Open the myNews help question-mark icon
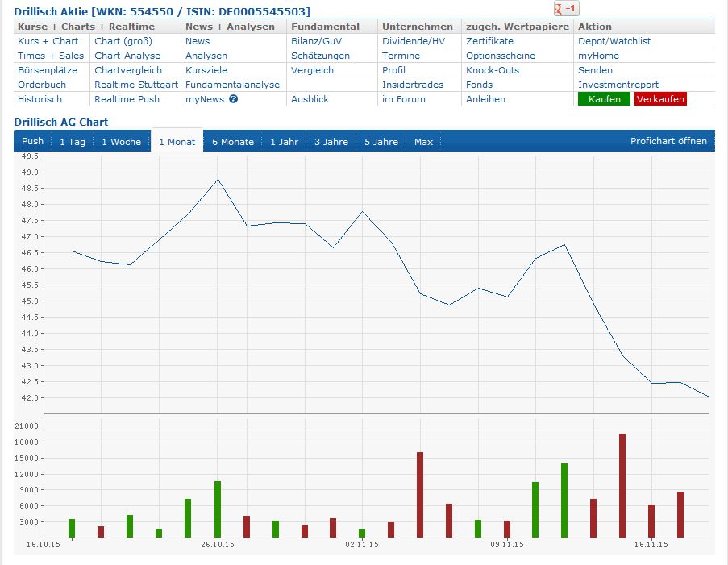 234,99
